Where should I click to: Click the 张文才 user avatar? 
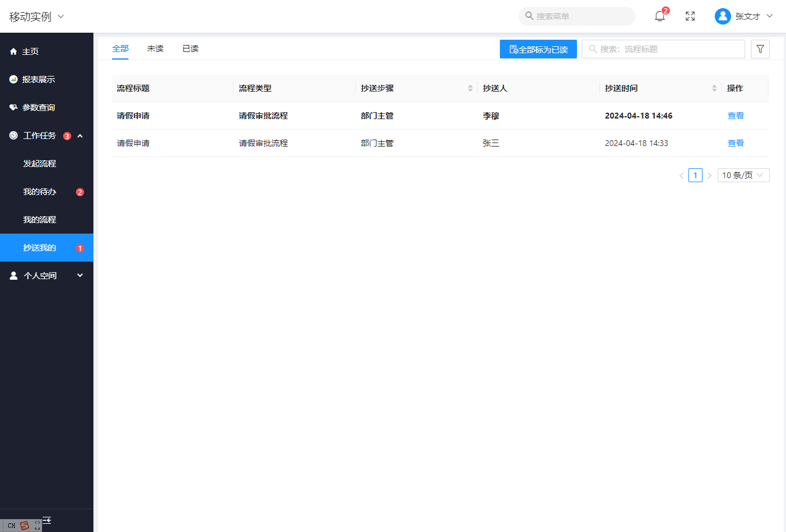click(x=722, y=16)
